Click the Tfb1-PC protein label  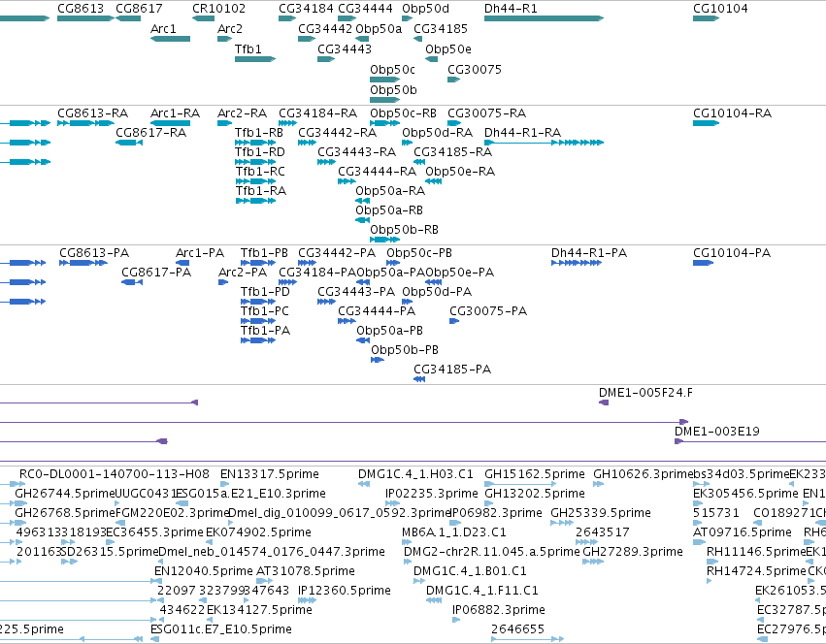tap(265, 311)
